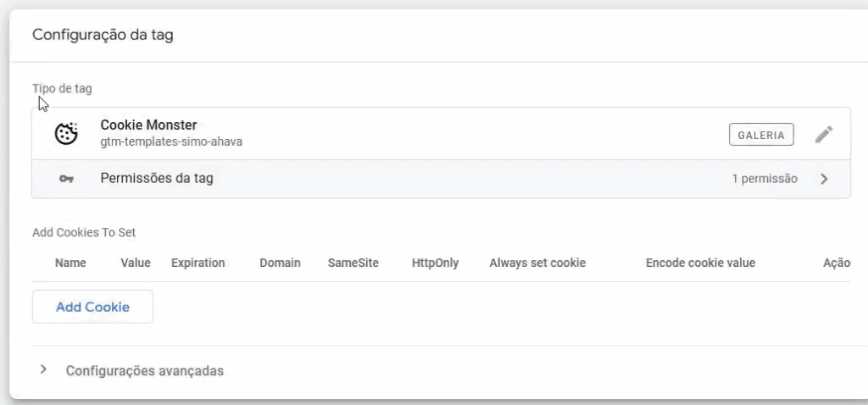Screen dimensions: 868x405
Task: Click the pencil edit icon
Action: [x=824, y=134]
